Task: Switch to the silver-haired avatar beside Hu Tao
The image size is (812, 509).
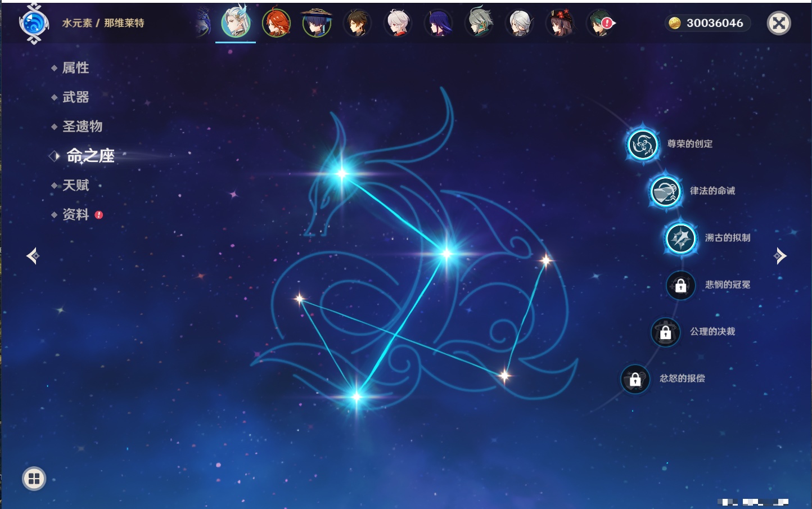Action: pos(520,23)
